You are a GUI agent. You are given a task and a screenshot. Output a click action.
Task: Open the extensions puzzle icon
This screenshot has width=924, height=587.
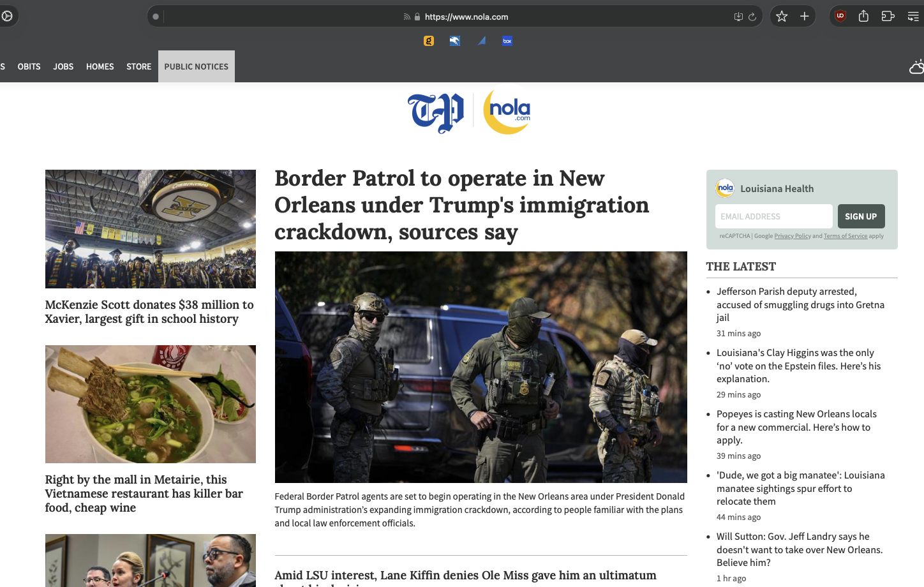click(888, 17)
